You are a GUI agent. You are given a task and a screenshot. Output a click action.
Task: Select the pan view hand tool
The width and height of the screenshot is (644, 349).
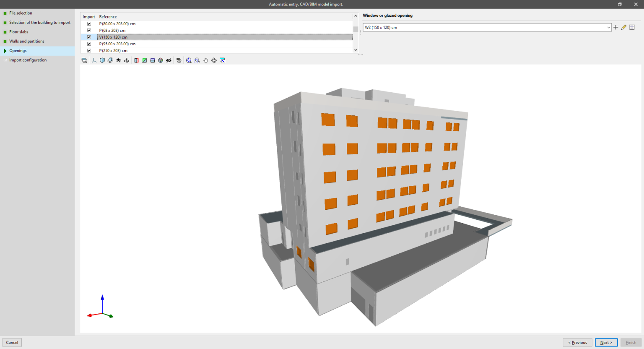[x=205, y=60]
